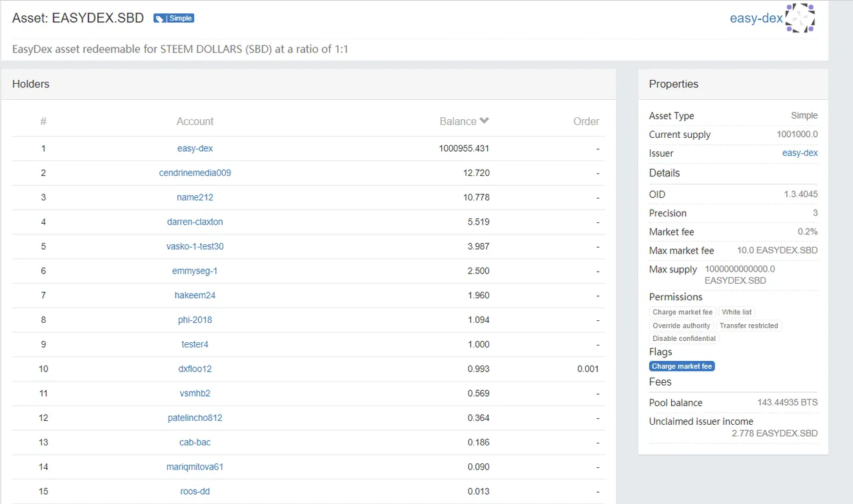Click the Charge market fee permission tag

(x=682, y=312)
